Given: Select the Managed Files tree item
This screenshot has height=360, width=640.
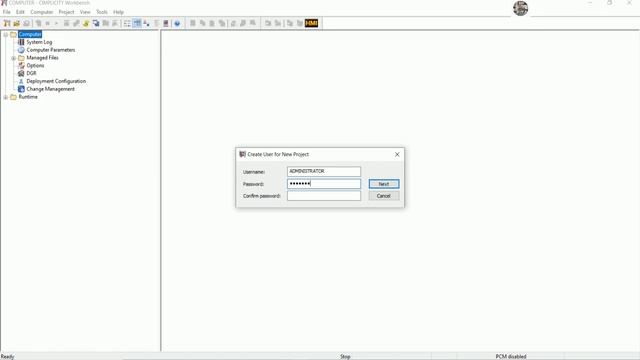Looking at the screenshot, I should pos(42,58).
